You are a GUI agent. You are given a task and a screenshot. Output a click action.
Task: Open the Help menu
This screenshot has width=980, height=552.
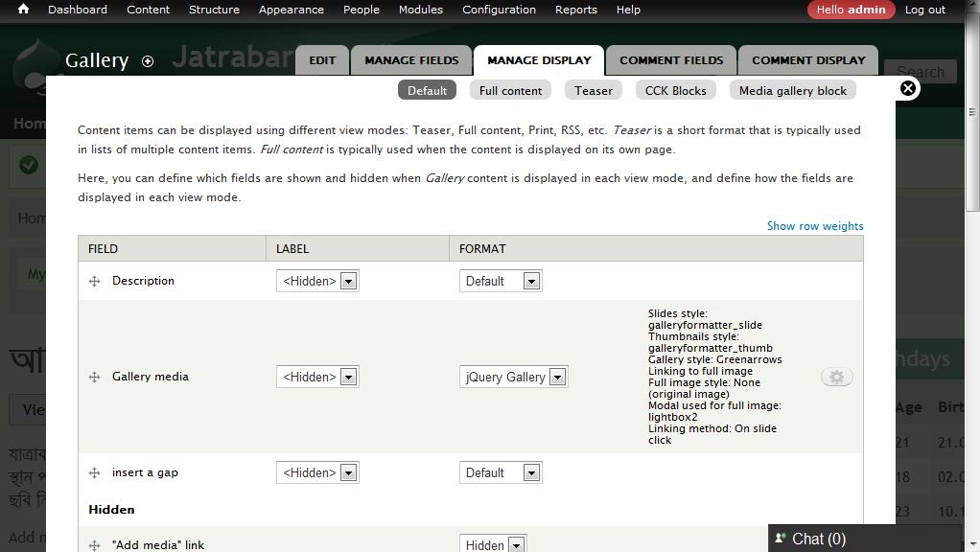tap(628, 10)
